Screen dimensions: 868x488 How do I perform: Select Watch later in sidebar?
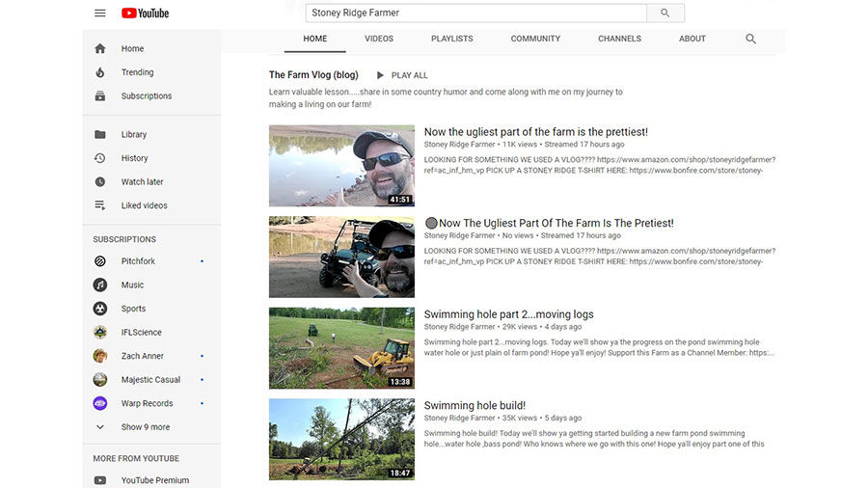click(143, 181)
